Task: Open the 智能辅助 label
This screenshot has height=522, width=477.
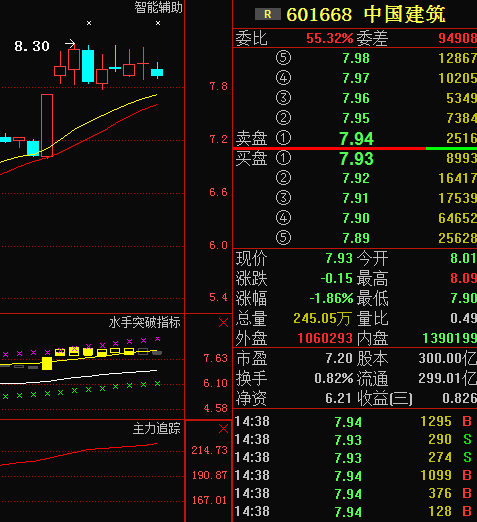Action: [x=158, y=7]
